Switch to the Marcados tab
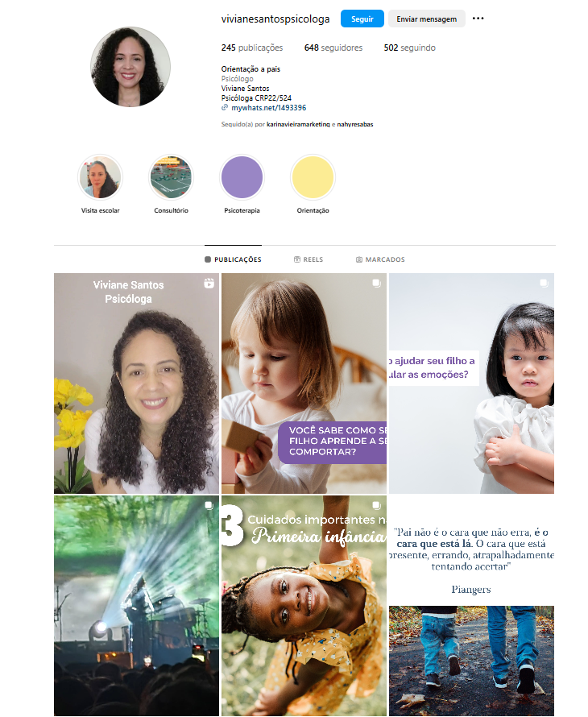588x717 pixels. click(380, 259)
